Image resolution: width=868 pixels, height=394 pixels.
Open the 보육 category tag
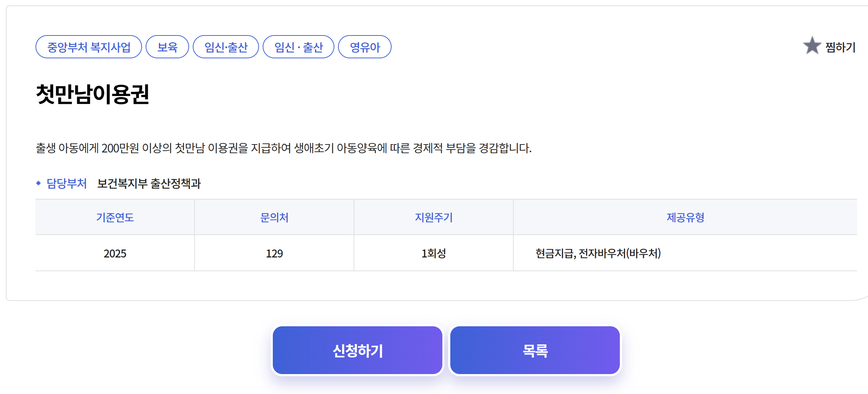[167, 46]
